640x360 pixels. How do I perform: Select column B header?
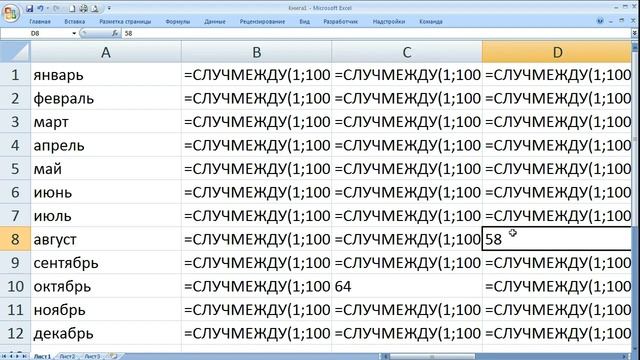click(256, 52)
